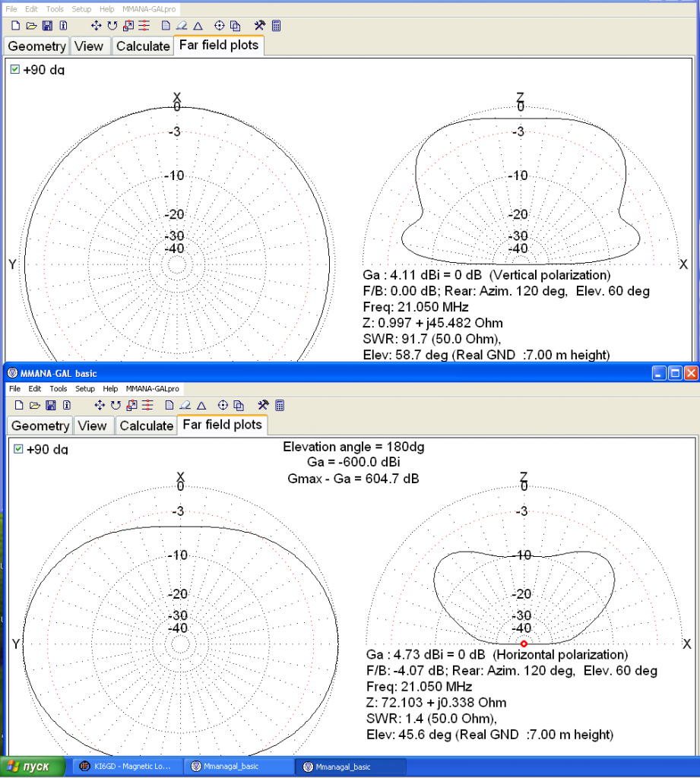
Task: Click hammer tools icon in lower window toolbar
Action: pyautogui.click(x=263, y=405)
